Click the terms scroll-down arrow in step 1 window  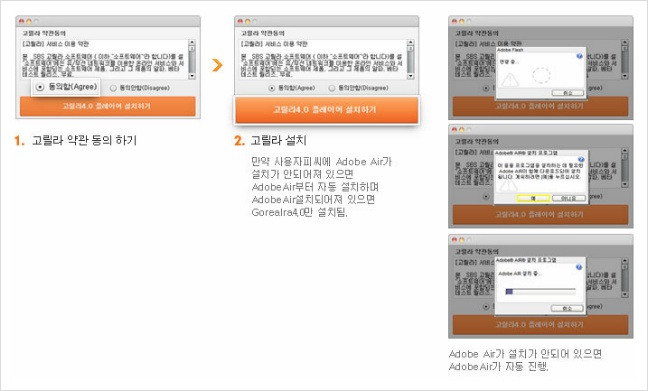[192, 76]
